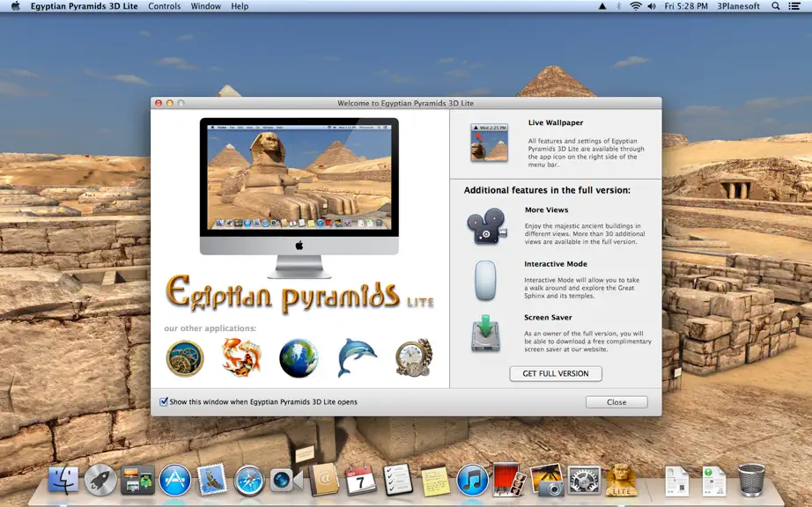The height and width of the screenshot is (507, 812).
Task: Click the blue dolphin app icon
Action: (357, 357)
